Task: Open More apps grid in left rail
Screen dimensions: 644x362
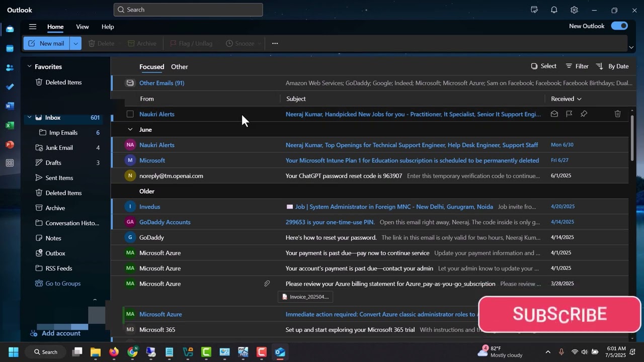Action: point(10,163)
